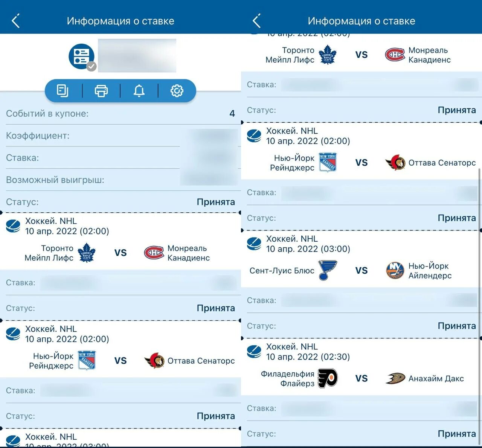Click 'Нью-Йорк Рейнджерс' team name, left panel

tap(51, 361)
